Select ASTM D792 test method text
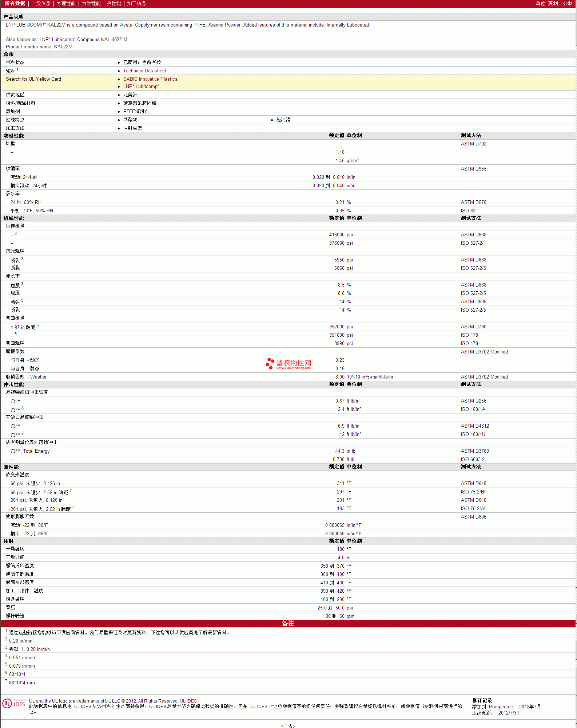This screenshot has width=577, height=728. coord(473,144)
